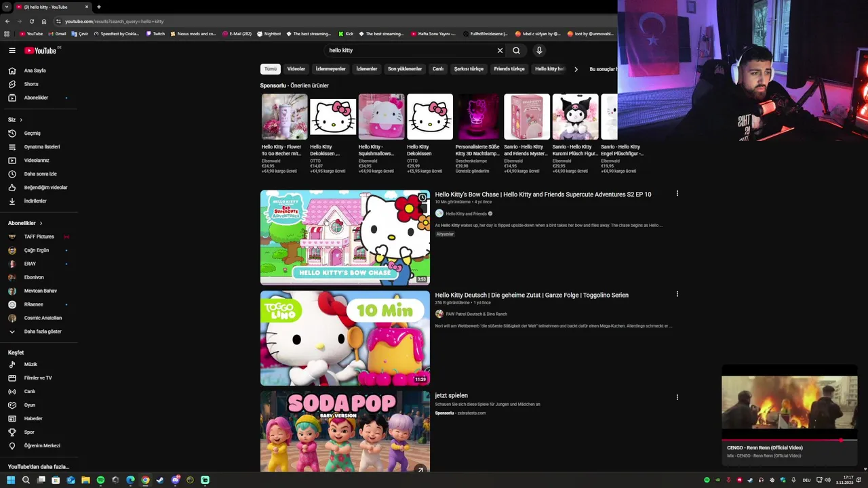Open Spotify from the taskbar
The height and width of the screenshot is (488, 868).
pyautogui.click(x=100, y=480)
